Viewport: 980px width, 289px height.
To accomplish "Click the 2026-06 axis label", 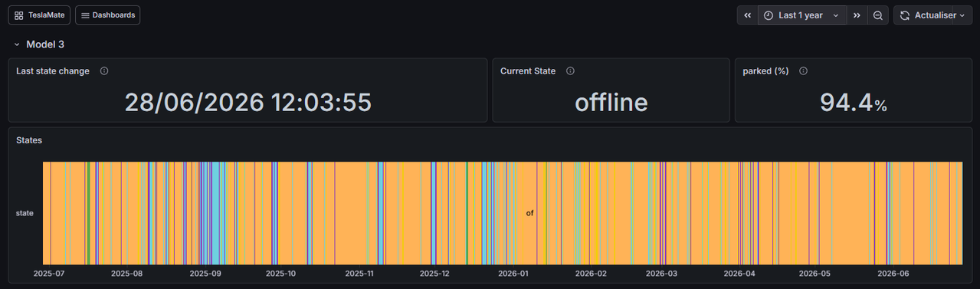I will tap(893, 273).
